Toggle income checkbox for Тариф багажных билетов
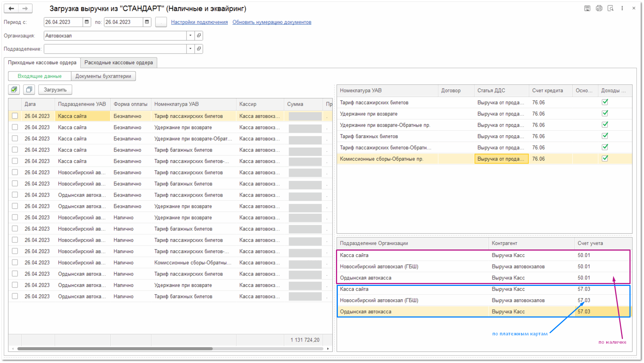This screenshot has width=644, height=363. [x=605, y=136]
